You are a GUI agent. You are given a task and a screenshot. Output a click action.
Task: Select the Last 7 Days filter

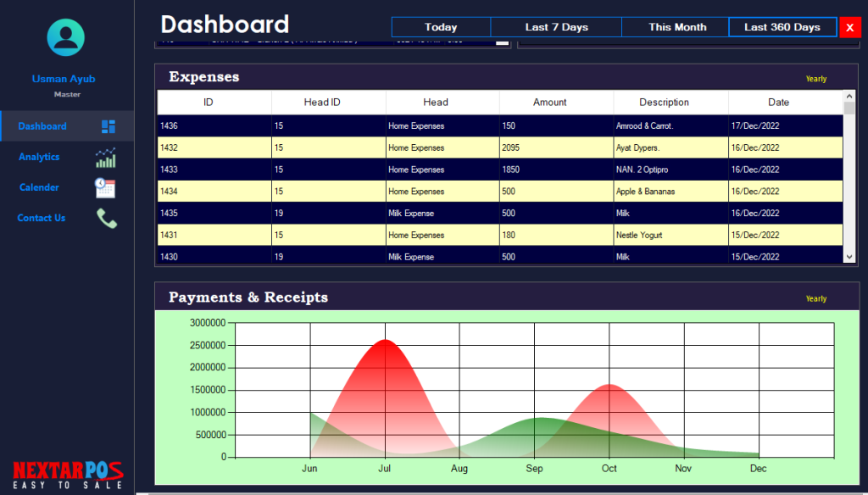556,27
